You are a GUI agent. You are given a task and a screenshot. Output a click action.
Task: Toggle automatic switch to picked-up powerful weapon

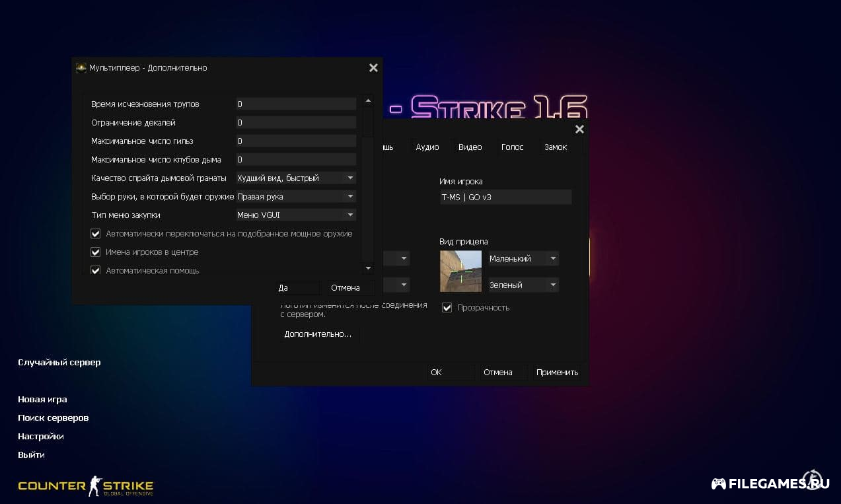point(96,233)
